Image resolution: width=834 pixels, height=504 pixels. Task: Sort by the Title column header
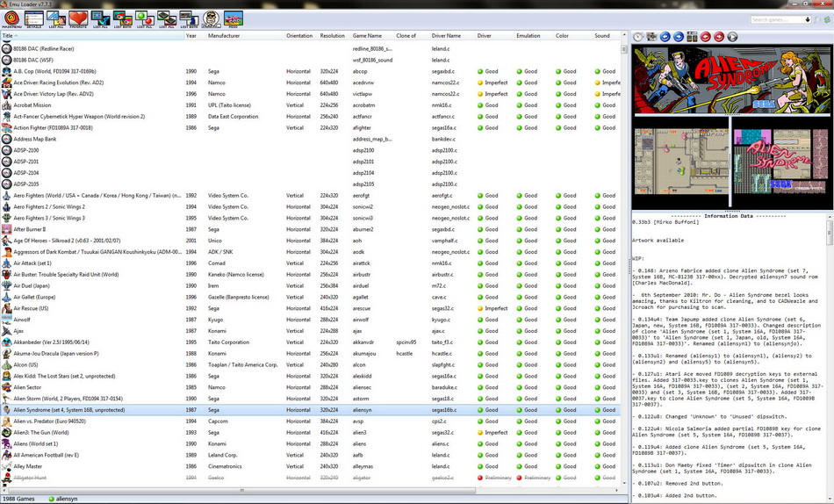[x=92, y=36]
